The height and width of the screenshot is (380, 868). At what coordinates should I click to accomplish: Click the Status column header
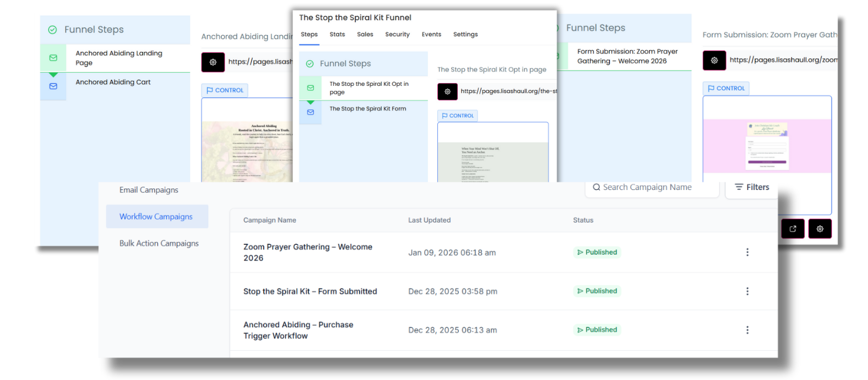[583, 220]
